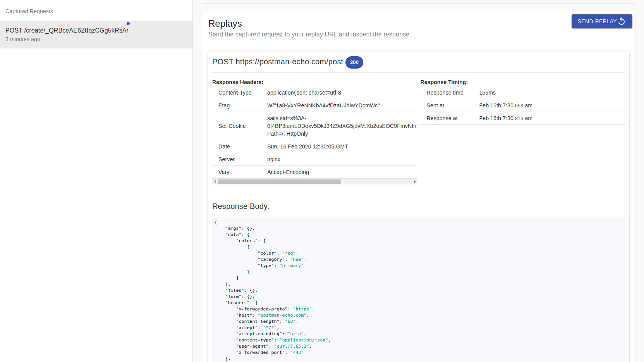Click the "args": {} line
The width and height of the screenshot is (644, 362).
240,228
